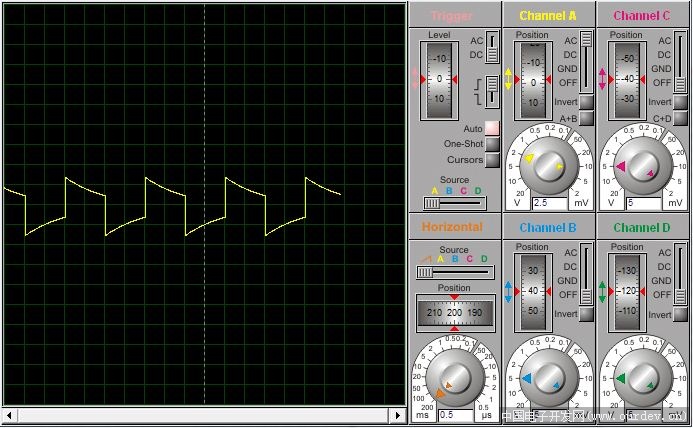Click Channel C magenta position arrows icon

[x=602, y=79]
